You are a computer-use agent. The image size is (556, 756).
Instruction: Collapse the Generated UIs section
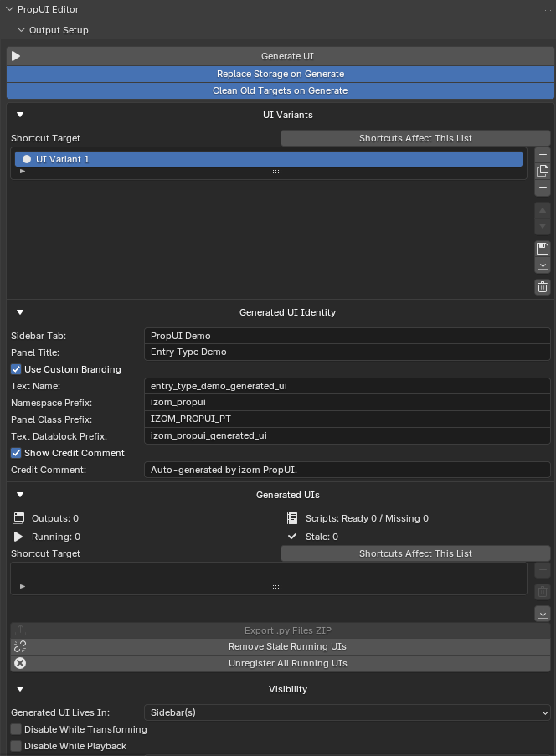tap(20, 495)
